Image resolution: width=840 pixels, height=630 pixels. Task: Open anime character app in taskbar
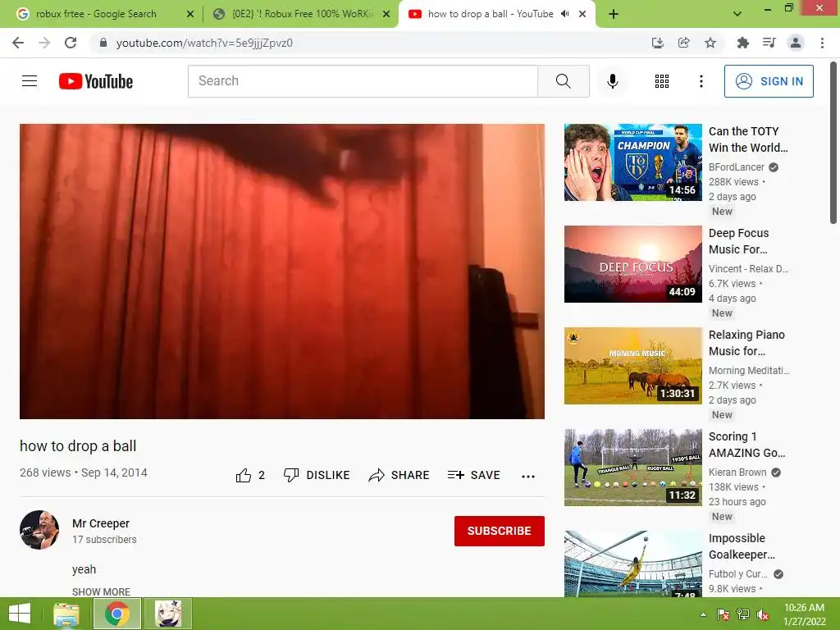point(168,614)
